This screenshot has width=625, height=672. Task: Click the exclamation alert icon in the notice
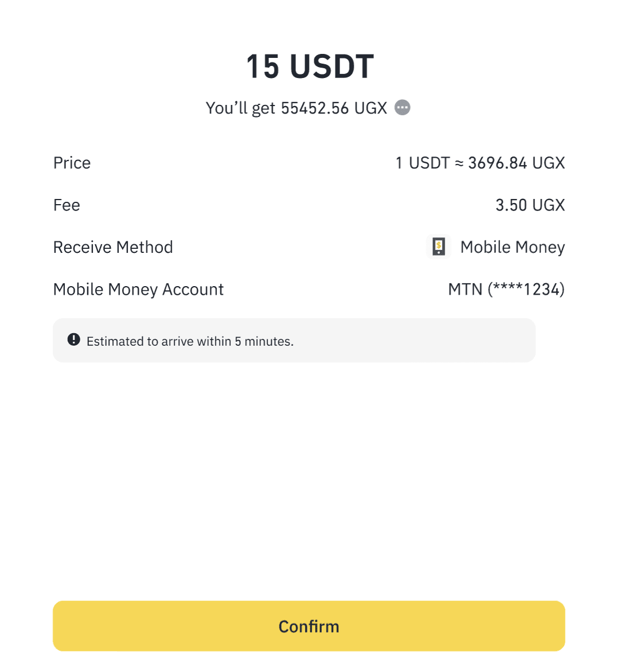(74, 339)
